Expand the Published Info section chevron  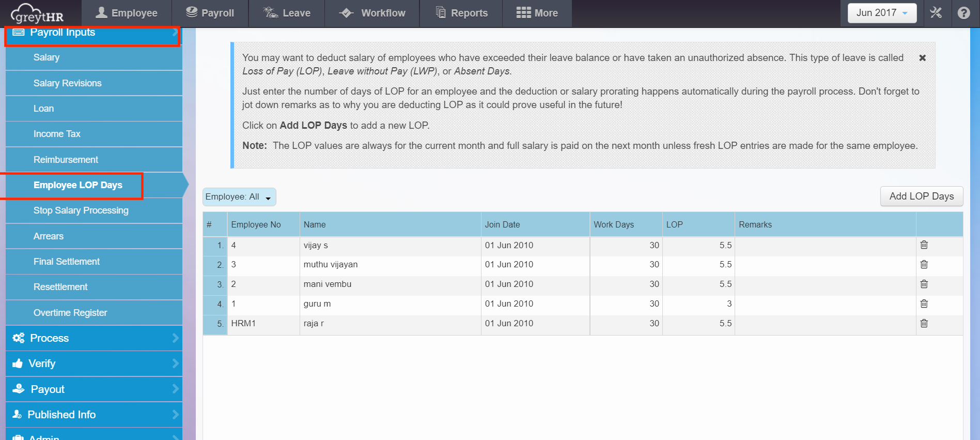pos(176,415)
